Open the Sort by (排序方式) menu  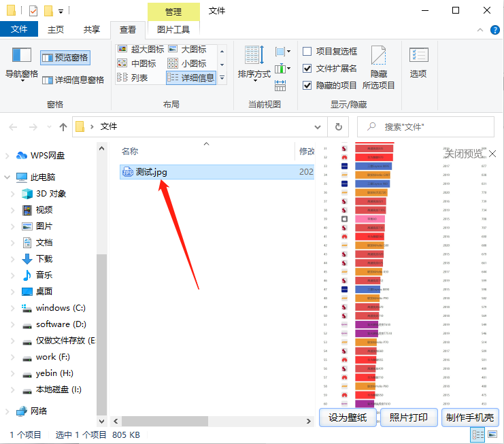click(x=254, y=64)
